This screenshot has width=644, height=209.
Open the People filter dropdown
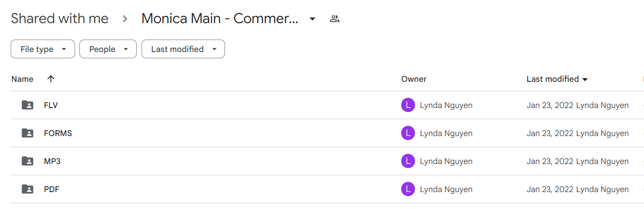point(108,49)
